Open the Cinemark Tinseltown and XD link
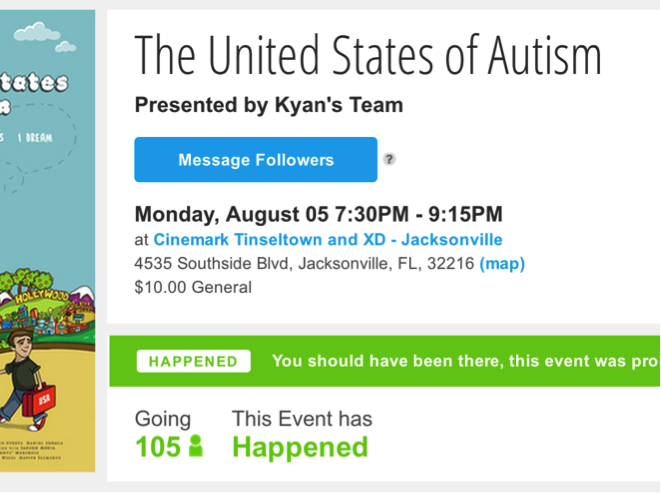 (328, 240)
